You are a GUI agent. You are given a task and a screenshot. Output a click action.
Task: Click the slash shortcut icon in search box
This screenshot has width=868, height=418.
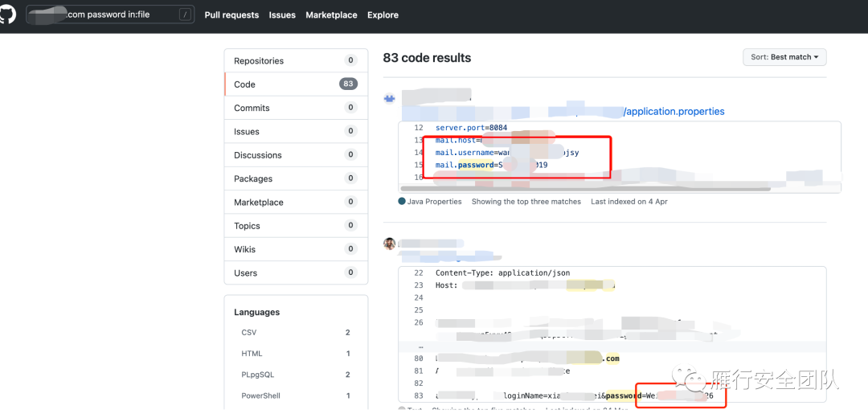pyautogui.click(x=186, y=15)
